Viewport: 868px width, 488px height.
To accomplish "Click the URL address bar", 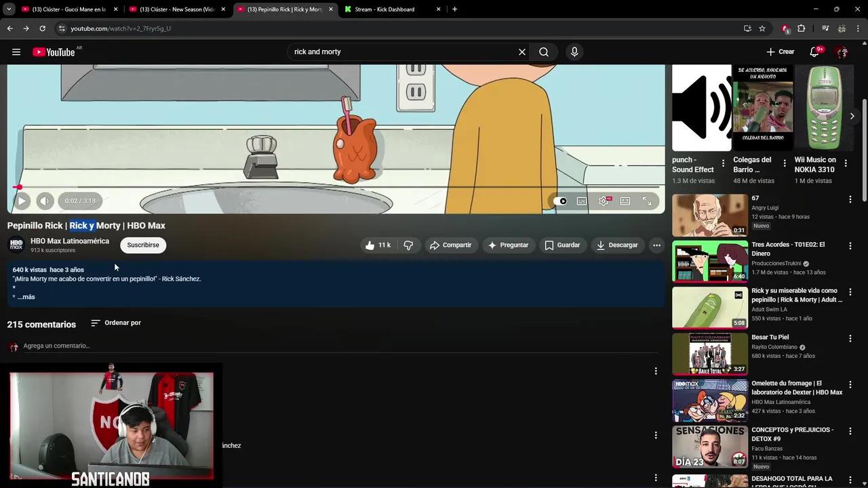I will [x=400, y=28].
